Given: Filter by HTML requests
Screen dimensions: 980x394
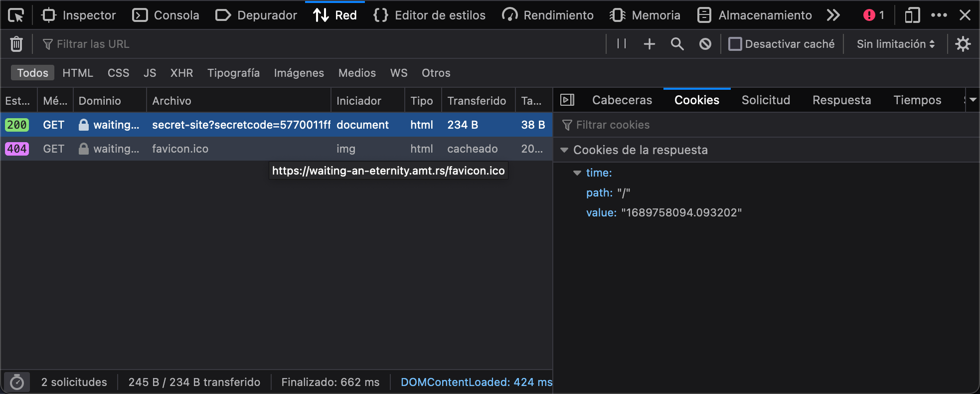Looking at the screenshot, I should tap(78, 73).
